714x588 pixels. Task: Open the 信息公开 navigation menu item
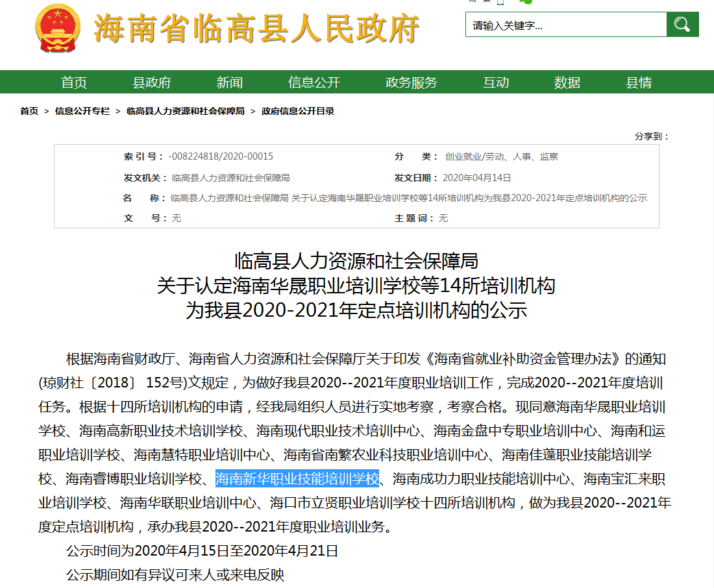click(314, 82)
